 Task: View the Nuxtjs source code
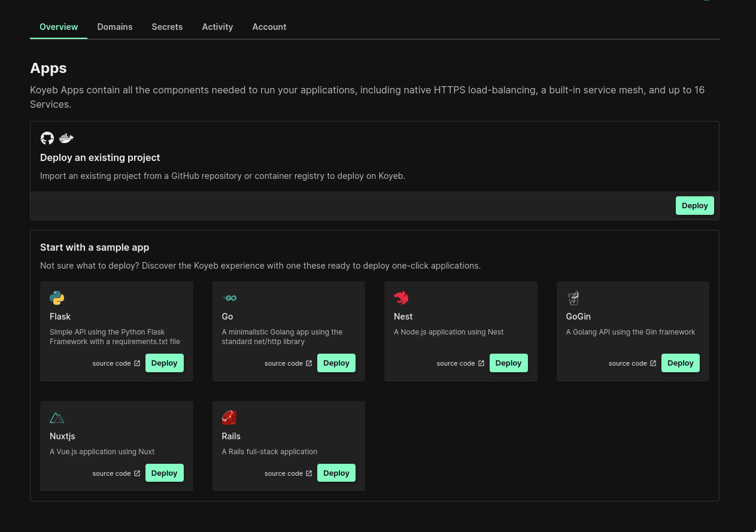tap(111, 473)
